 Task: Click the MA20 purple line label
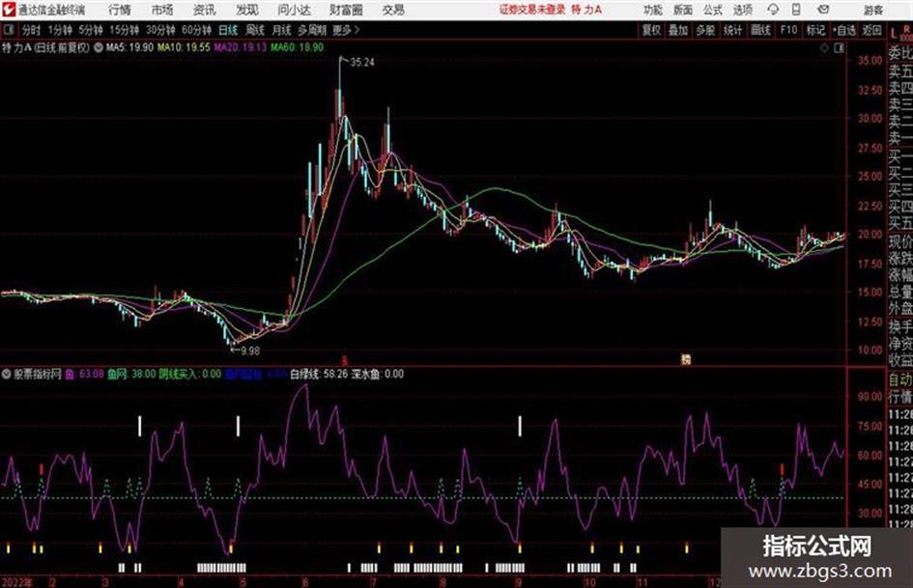click(240, 47)
